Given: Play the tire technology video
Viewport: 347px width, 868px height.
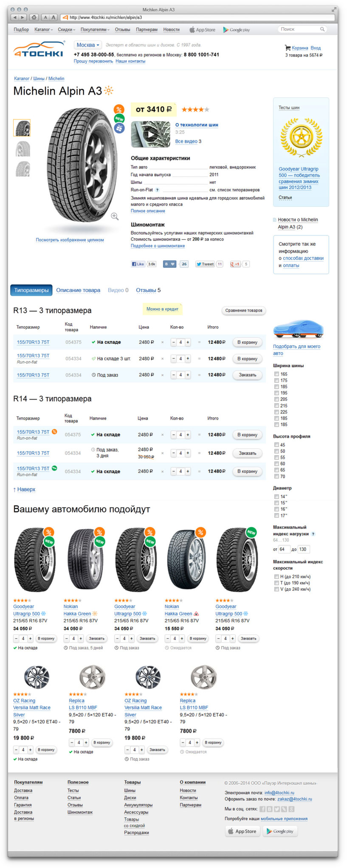Looking at the screenshot, I should [150, 134].
